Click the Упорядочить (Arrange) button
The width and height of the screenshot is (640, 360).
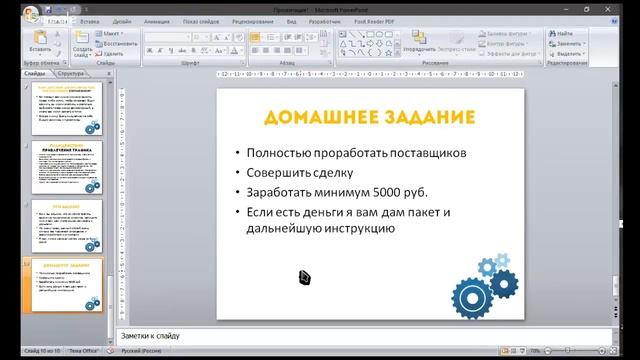point(419,42)
